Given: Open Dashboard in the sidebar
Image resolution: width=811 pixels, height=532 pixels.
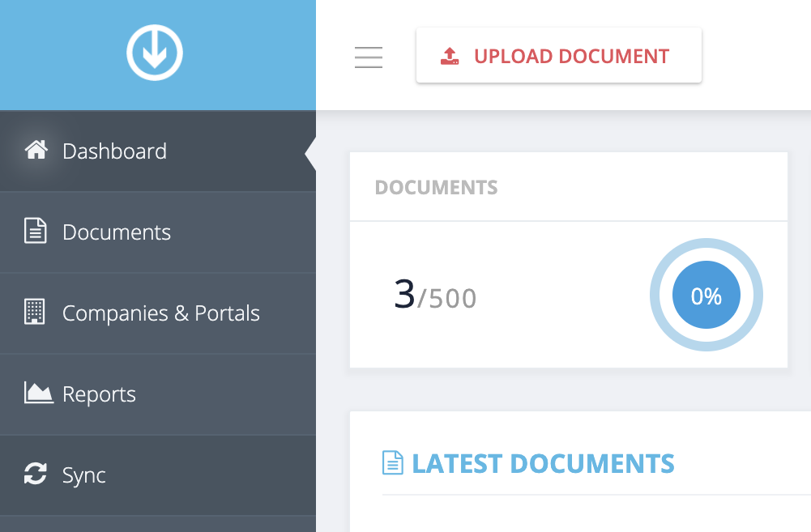Looking at the screenshot, I should click(x=158, y=151).
